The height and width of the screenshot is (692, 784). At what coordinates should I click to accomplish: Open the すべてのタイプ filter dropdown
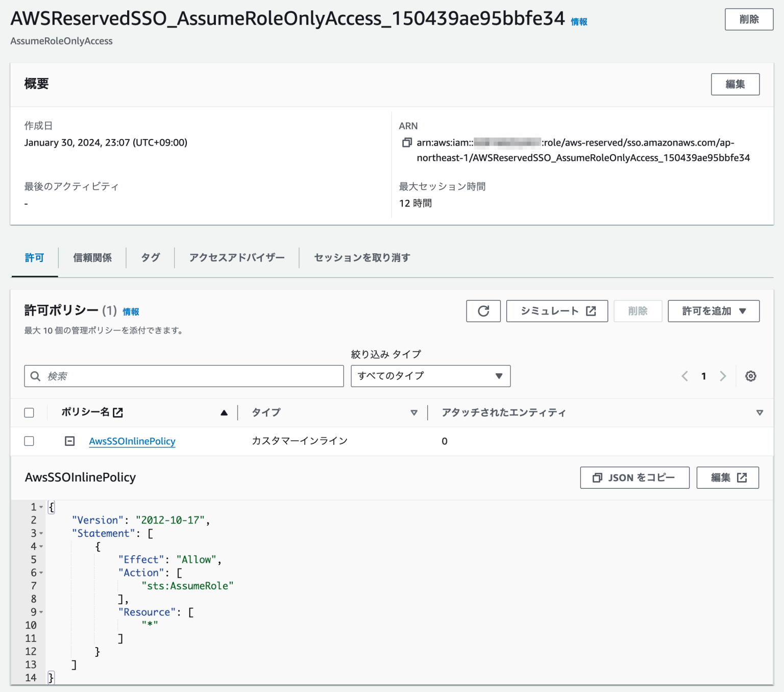pos(430,376)
